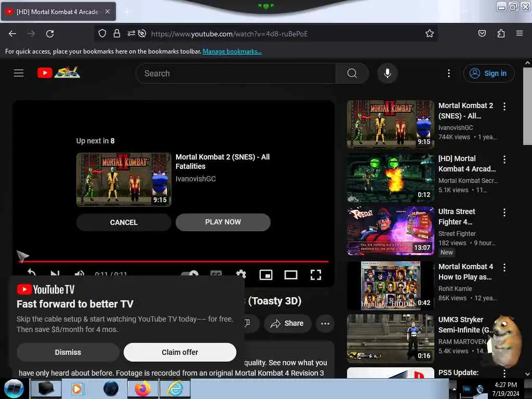Share the video with Share button
The image size is (532, 399).
(287, 323)
